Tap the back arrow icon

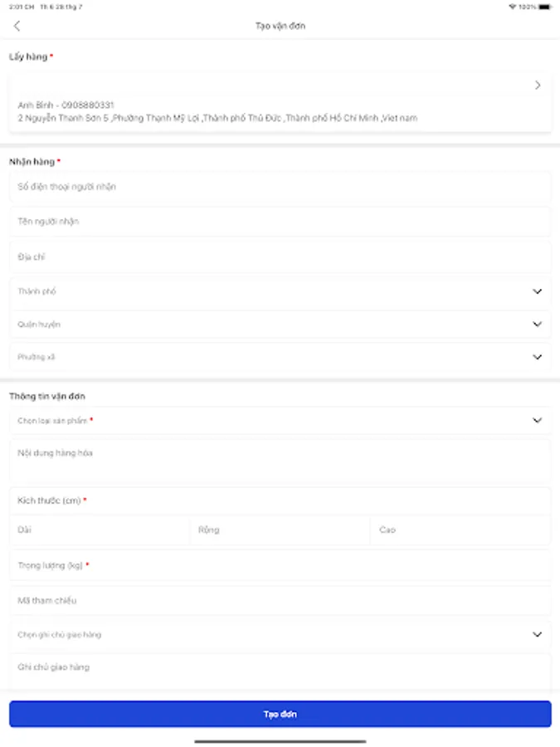pyautogui.click(x=17, y=26)
